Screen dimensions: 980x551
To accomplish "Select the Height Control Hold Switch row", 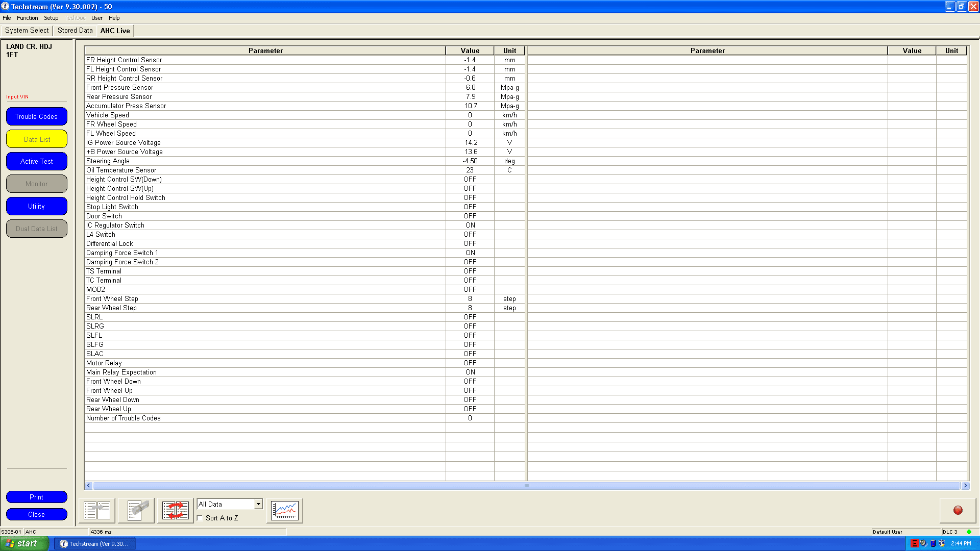I will (305, 198).
